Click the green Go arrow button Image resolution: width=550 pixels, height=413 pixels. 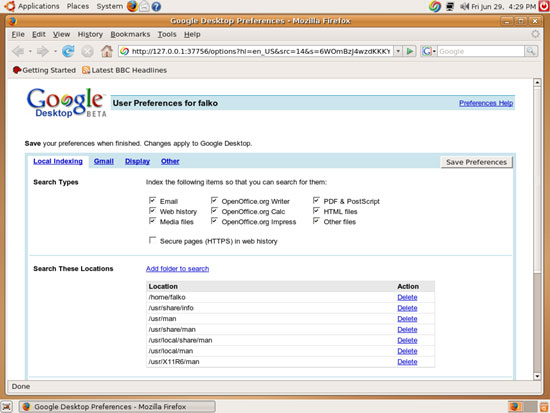[409, 51]
